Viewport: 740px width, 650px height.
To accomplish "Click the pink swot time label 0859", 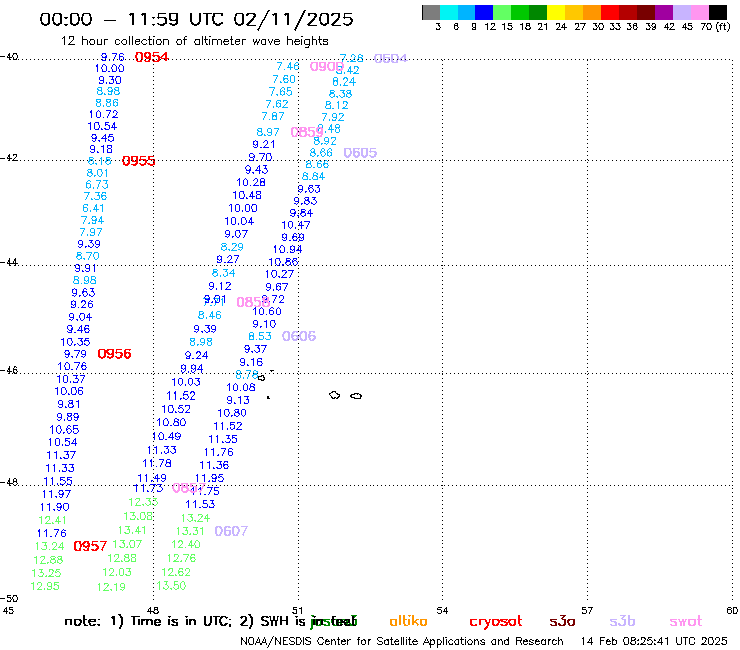I will [x=307, y=132].
